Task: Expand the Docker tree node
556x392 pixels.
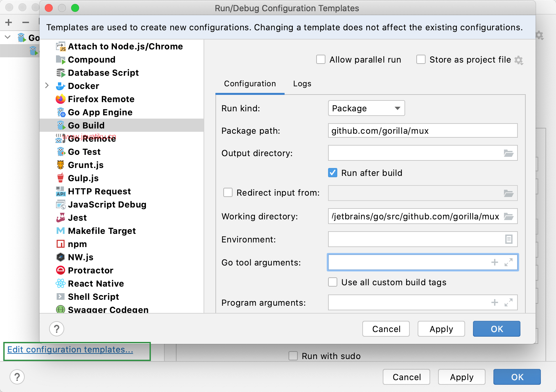Action: [x=47, y=86]
